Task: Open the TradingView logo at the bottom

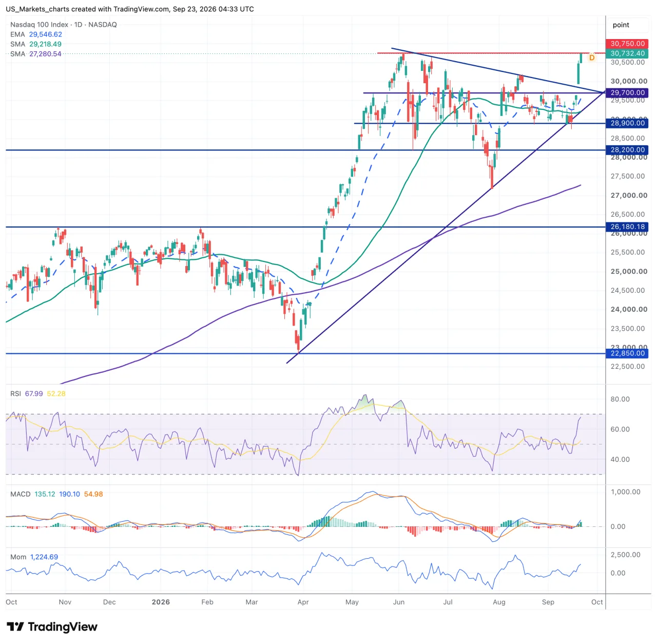Action: pyautogui.click(x=52, y=627)
